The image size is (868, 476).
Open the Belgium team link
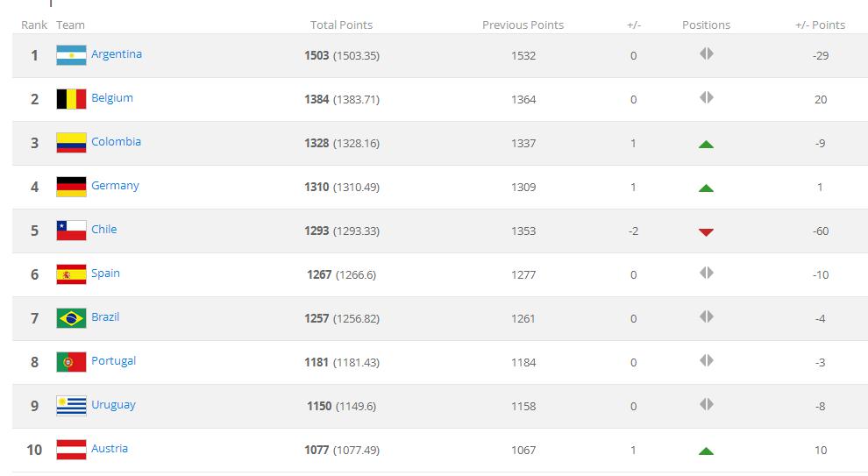[112, 98]
